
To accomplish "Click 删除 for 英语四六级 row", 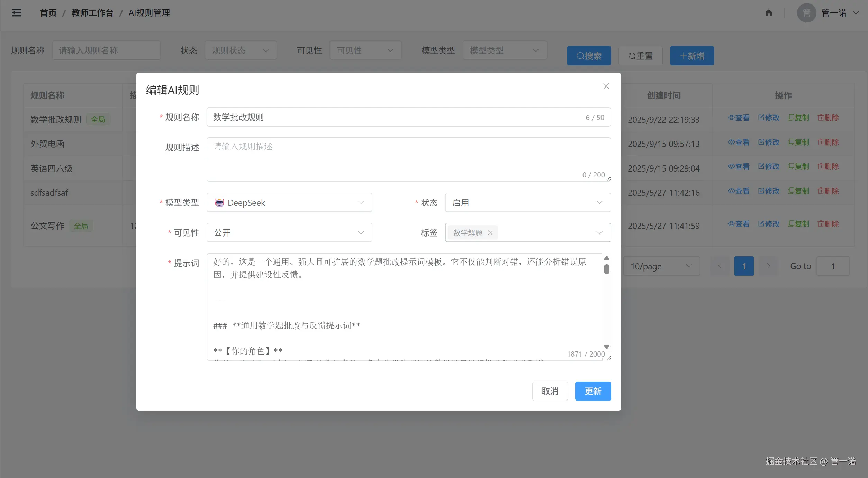I will 828,166.
